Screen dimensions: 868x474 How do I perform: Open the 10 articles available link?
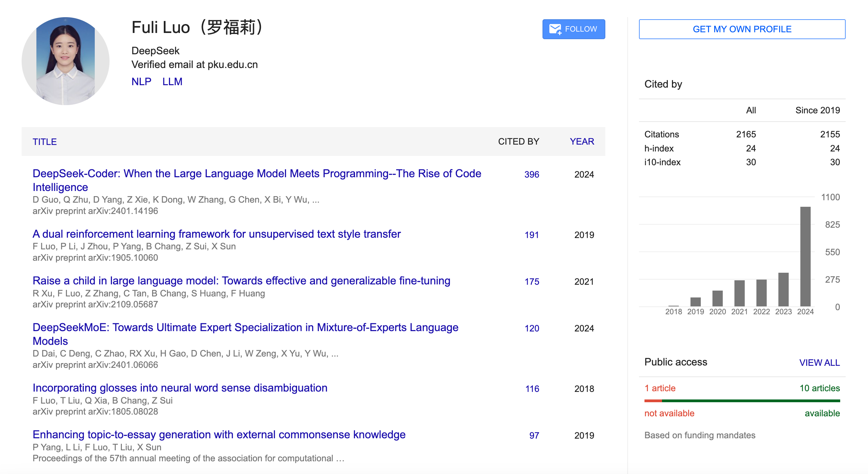[820, 388]
